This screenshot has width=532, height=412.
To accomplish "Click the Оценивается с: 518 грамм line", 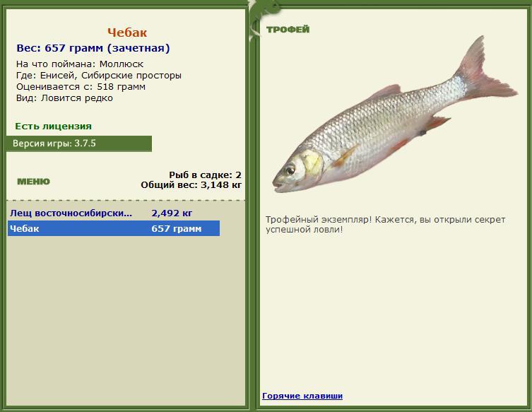I will pos(81,86).
